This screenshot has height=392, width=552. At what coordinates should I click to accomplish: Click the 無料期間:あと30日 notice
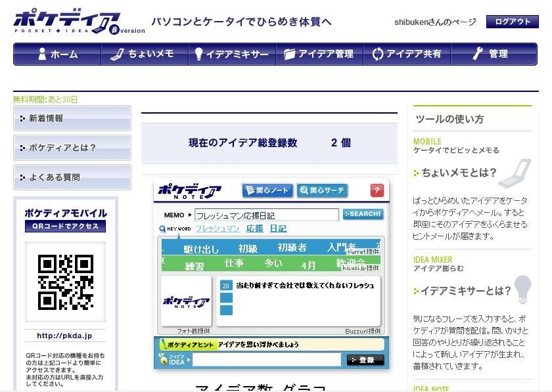[x=45, y=100]
